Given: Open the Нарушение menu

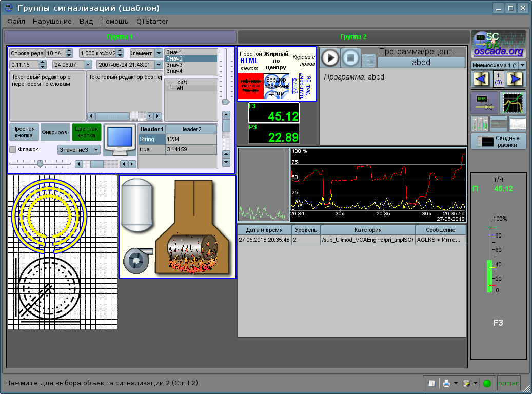Looking at the screenshot, I should pos(52,22).
